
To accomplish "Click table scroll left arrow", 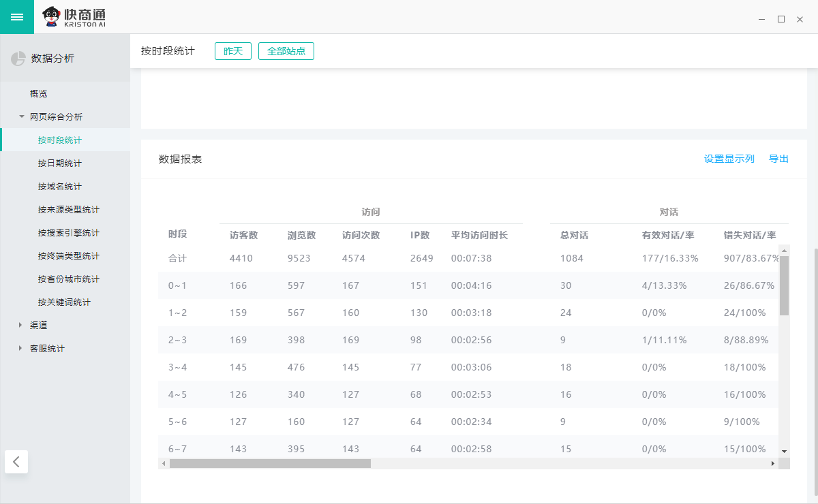I will [163, 463].
